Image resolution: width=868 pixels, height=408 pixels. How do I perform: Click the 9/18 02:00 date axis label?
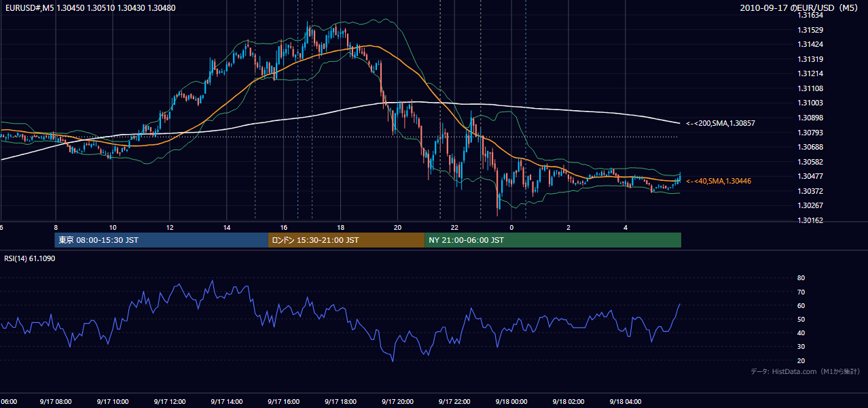[x=568, y=401]
